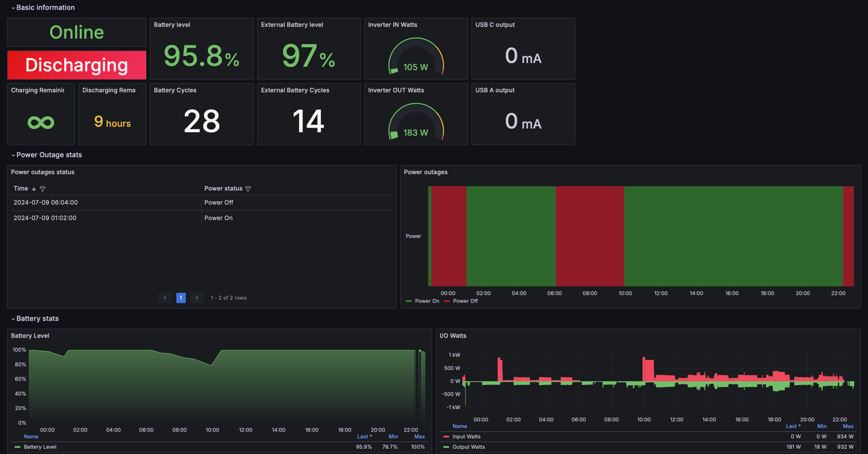Toggle the Power On legend series

427,301
